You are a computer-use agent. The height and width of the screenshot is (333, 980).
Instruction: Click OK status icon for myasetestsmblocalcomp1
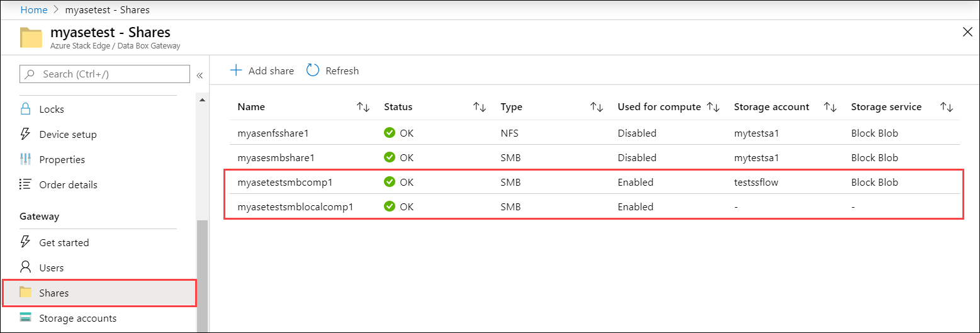pos(390,206)
